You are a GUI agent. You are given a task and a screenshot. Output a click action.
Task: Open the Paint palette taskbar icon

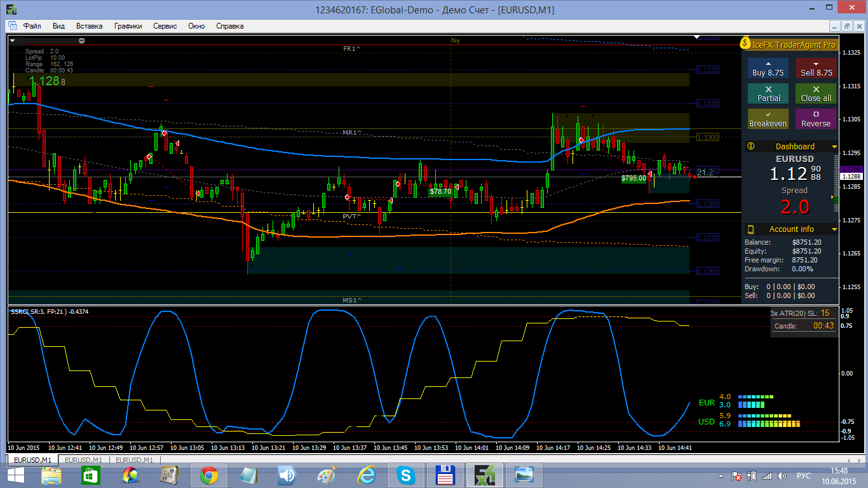[x=327, y=475]
